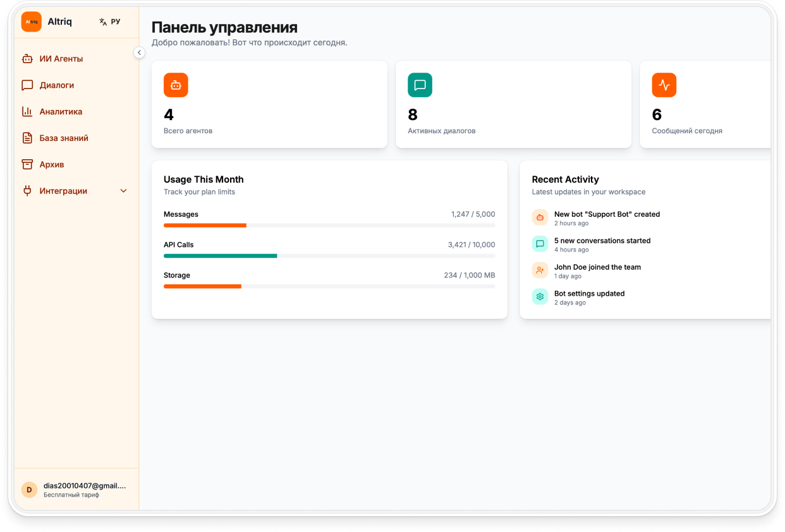
Task: Expand the Интеграции submenu chevron
Action: coord(124,191)
